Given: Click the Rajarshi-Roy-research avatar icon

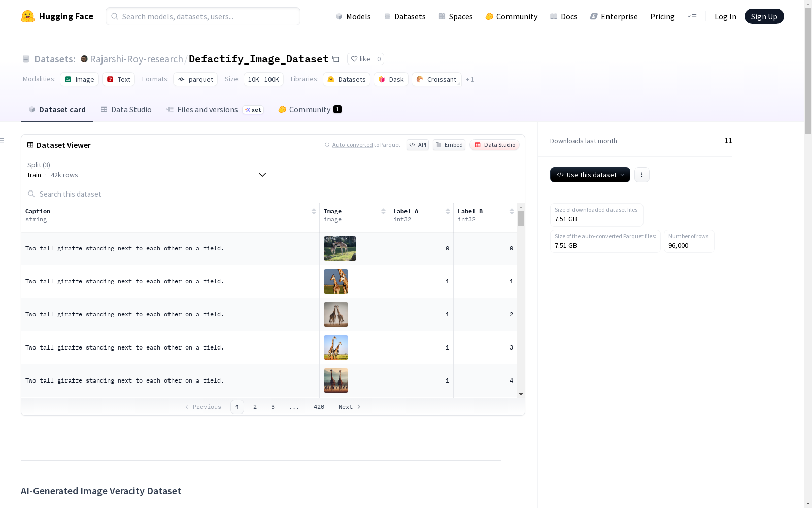Looking at the screenshot, I should click(x=84, y=59).
